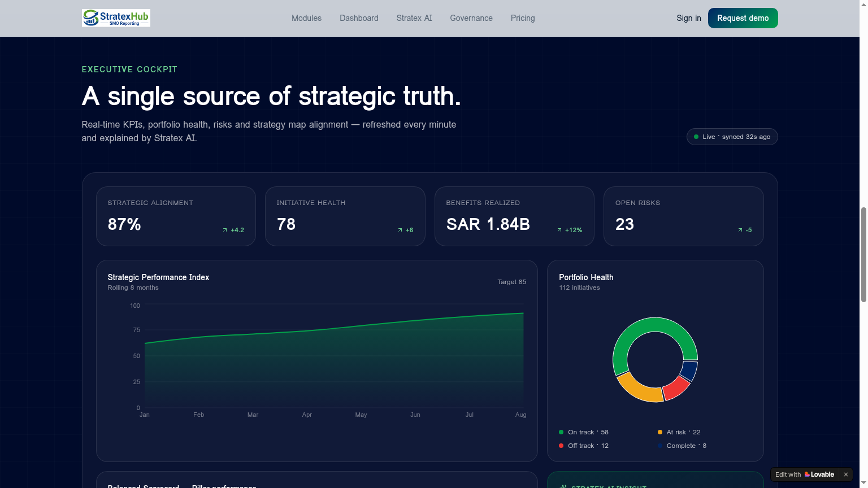The height and width of the screenshot is (488, 868).
Task: Click the +6 trend arrow icon
Action: click(400, 230)
